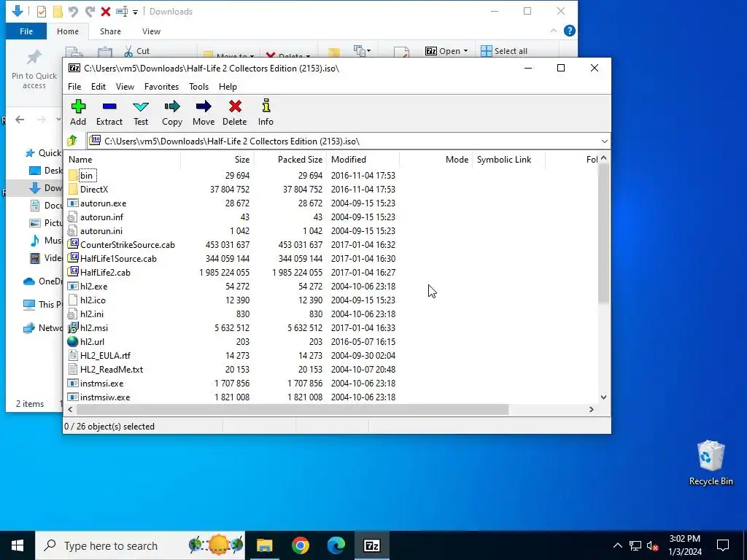Select the instmsiw.exe file
This screenshot has width=747, height=560.
[x=105, y=397]
